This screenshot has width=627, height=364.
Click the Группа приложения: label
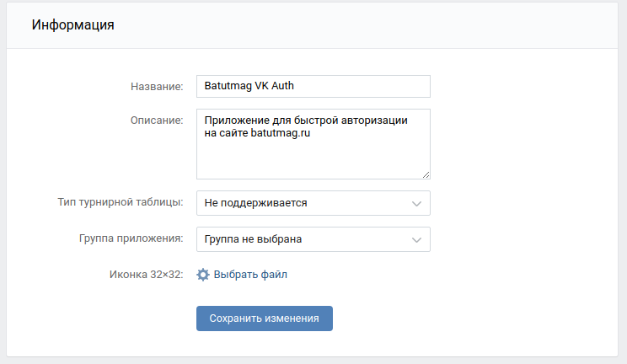(131, 238)
